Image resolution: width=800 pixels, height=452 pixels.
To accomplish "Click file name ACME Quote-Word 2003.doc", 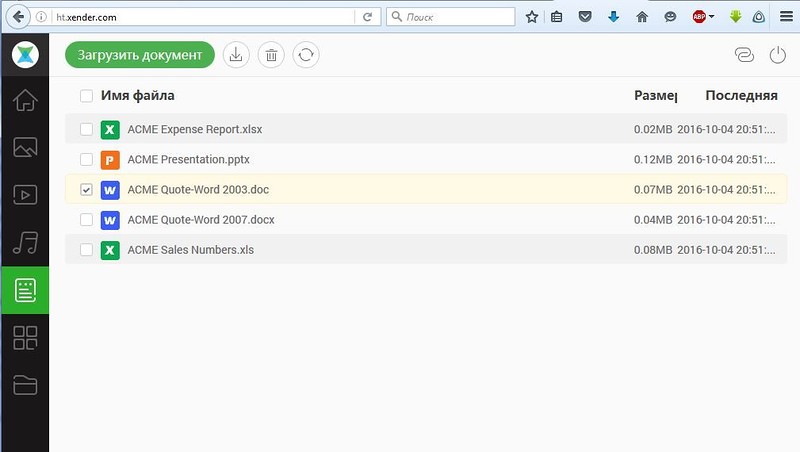I will (x=198, y=190).
